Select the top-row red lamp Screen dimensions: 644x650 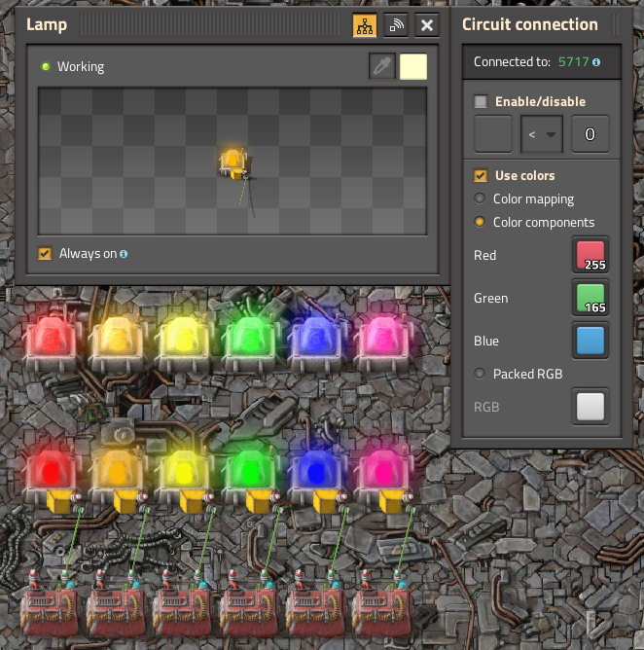click(x=52, y=343)
